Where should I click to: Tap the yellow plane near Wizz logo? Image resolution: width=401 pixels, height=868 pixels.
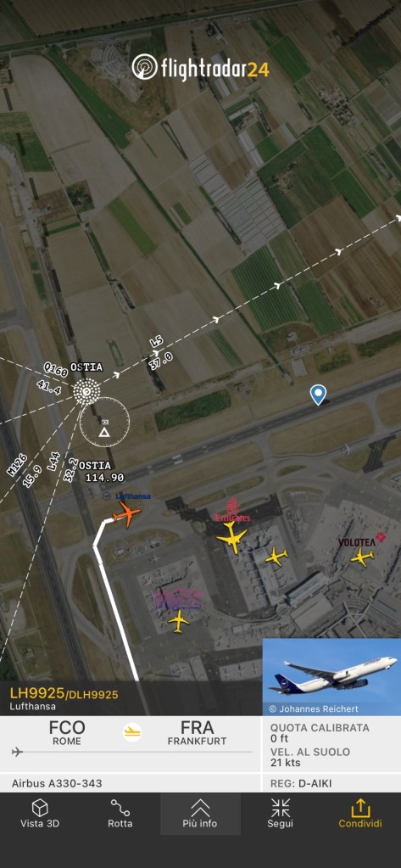click(x=179, y=622)
